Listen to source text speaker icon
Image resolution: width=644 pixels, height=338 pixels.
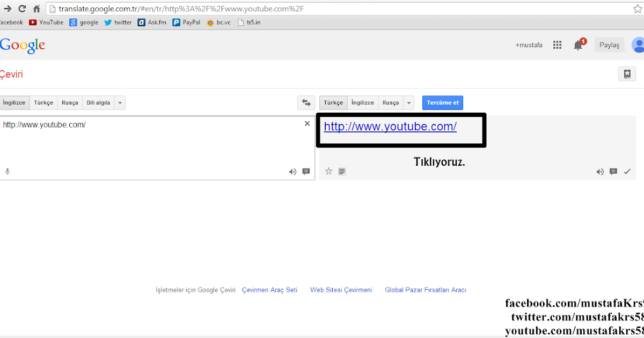click(x=292, y=172)
